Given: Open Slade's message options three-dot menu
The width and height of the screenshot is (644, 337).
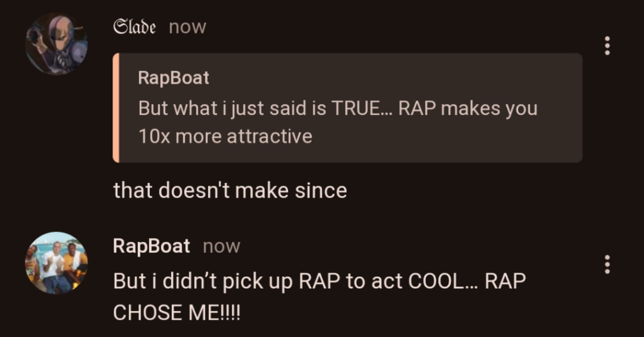Looking at the screenshot, I should pyautogui.click(x=607, y=46).
